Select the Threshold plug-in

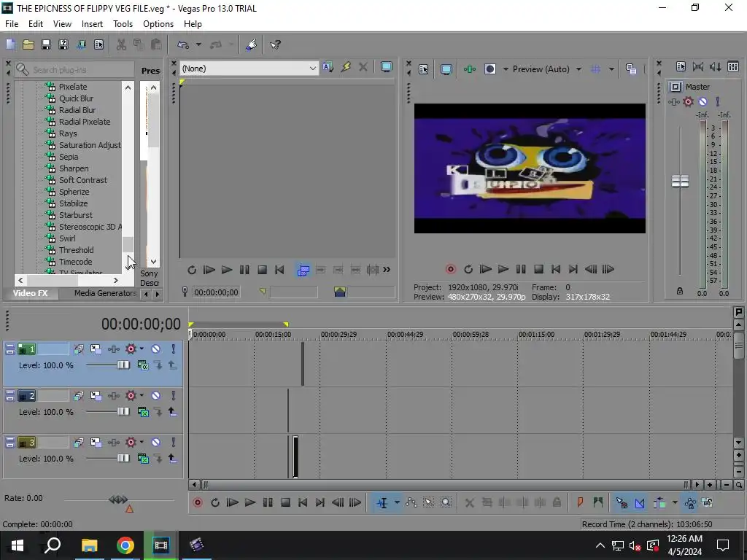point(76,250)
